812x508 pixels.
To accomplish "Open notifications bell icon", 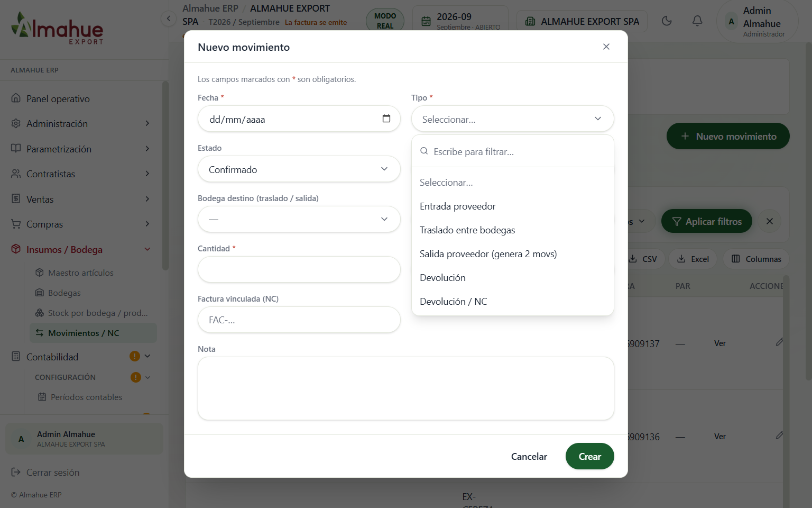I will click(x=697, y=21).
